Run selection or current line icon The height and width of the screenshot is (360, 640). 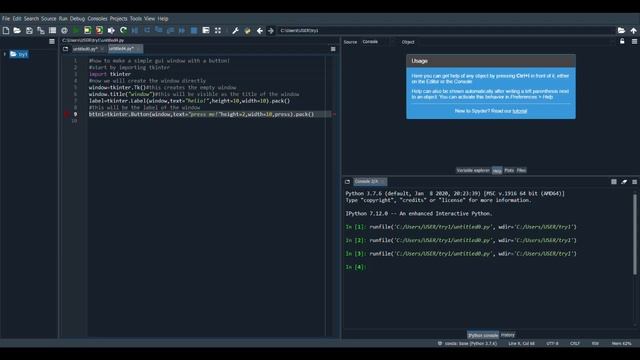pyautogui.click(x=111, y=31)
